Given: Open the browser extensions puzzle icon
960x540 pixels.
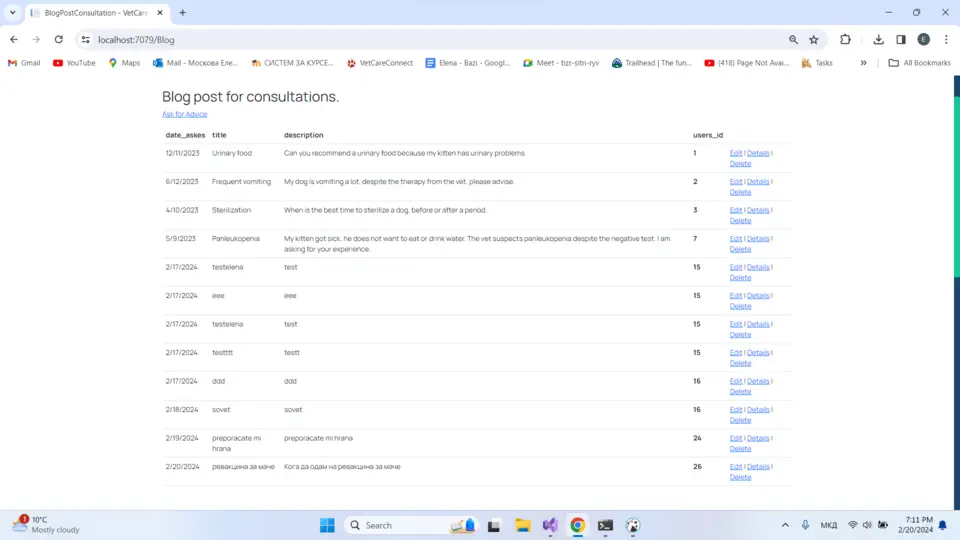Looking at the screenshot, I should 845,40.
